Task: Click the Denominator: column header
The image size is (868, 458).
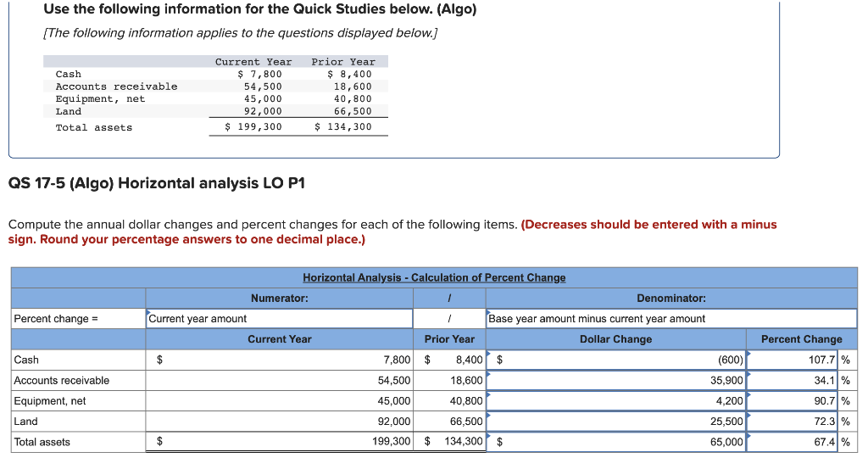Action: pyautogui.click(x=671, y=299)
